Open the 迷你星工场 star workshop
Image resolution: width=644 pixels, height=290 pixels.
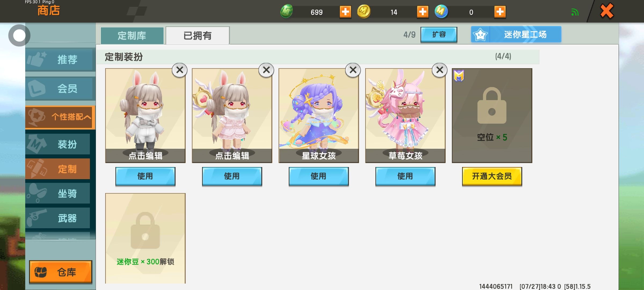click(x=516, y=34)
